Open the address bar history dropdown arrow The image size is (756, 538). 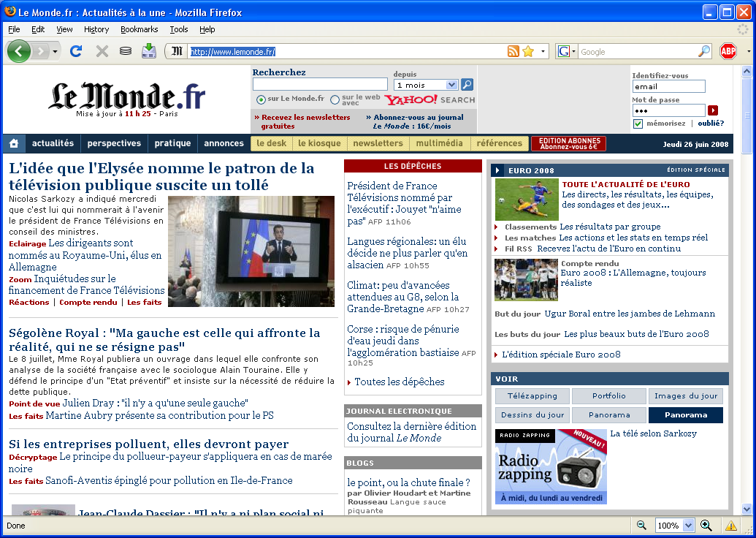[x=543, y=51]
